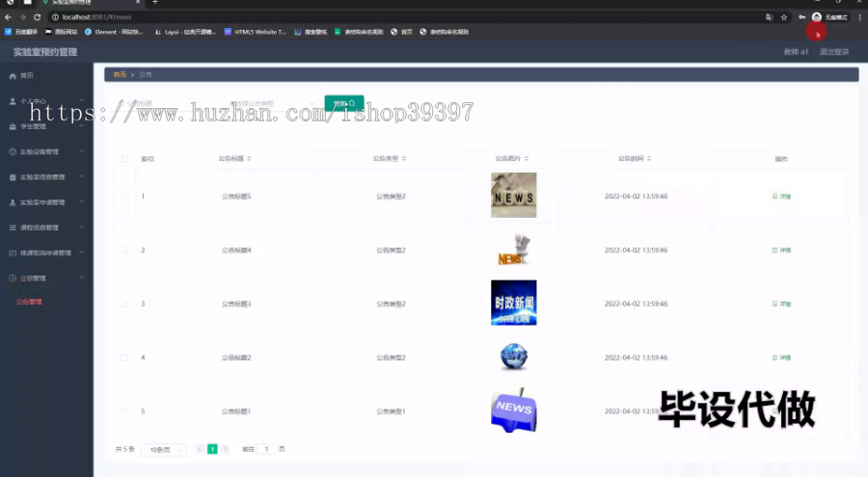
Task: Click the 公告管理 clock icon
Action: pos(13,278)
